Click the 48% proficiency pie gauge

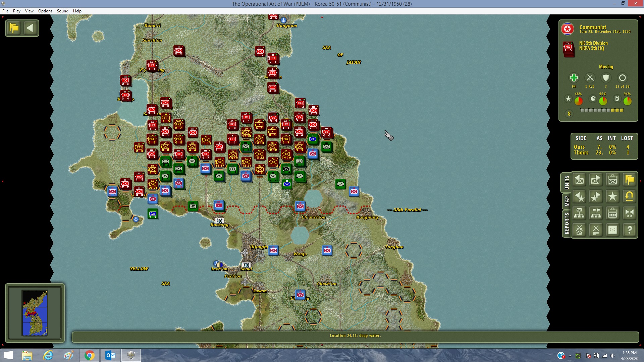coord(579,101)
